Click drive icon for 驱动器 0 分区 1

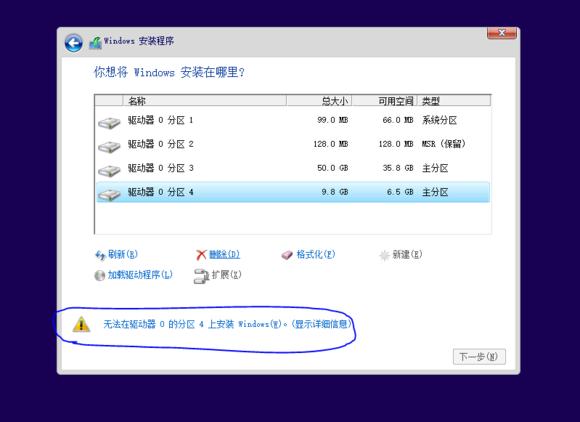pyautogui.click(x=109, y=122)
